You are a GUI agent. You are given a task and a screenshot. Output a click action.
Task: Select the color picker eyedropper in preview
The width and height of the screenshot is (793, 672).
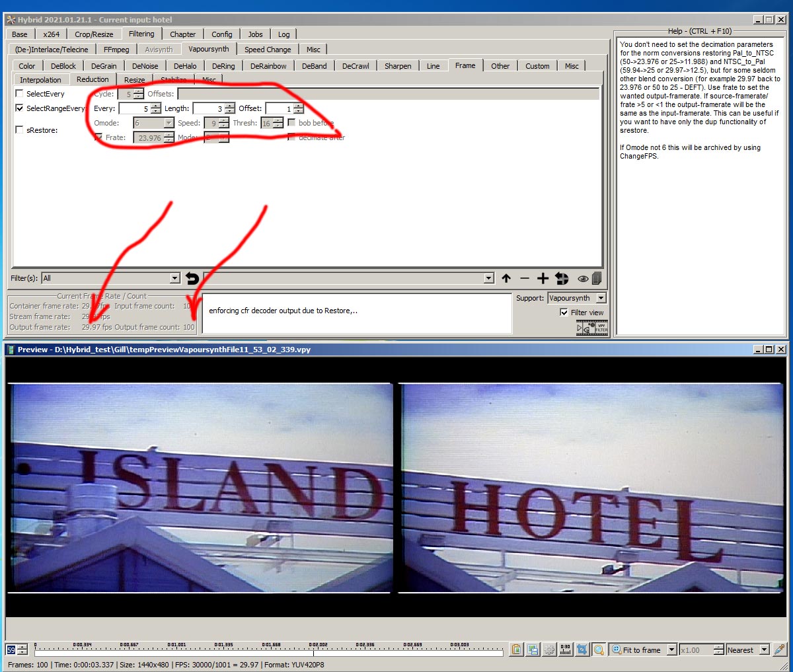[779, 650]
